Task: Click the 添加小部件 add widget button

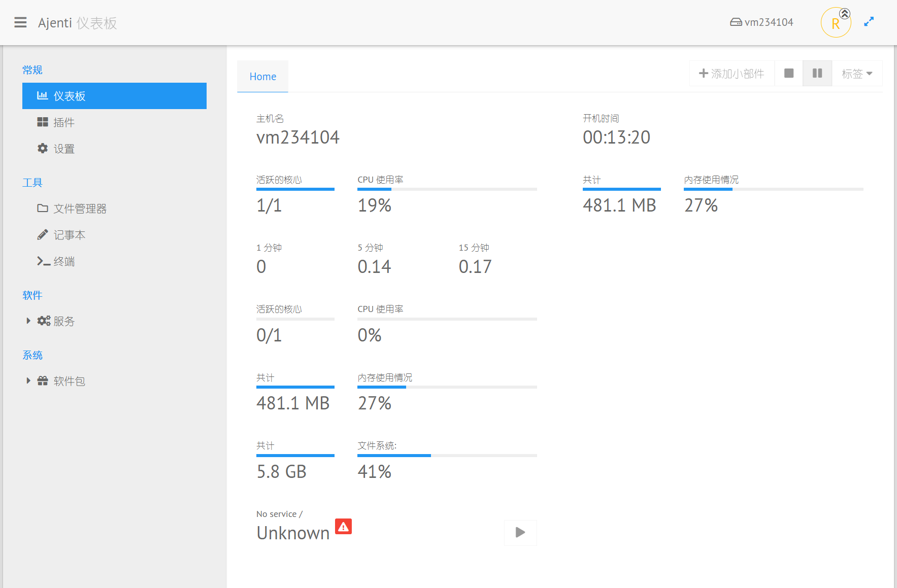Action: click(731, 74)
